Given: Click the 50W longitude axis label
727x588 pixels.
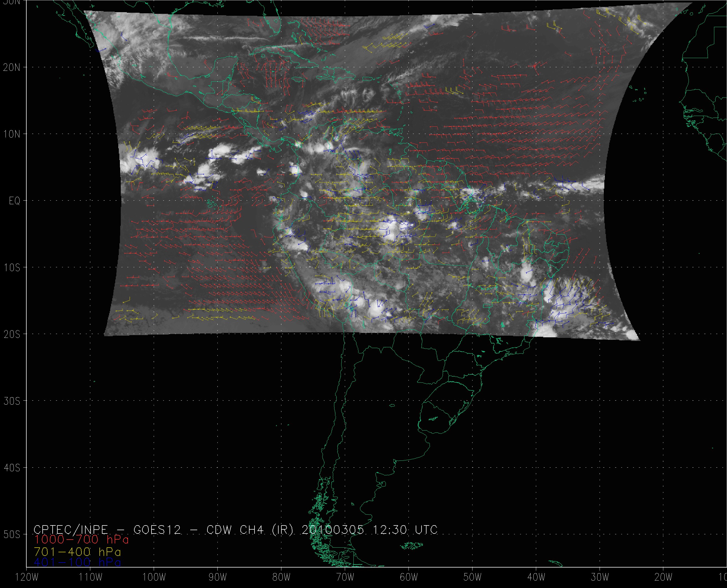Looking at the screenshot, I should point(472,577).
